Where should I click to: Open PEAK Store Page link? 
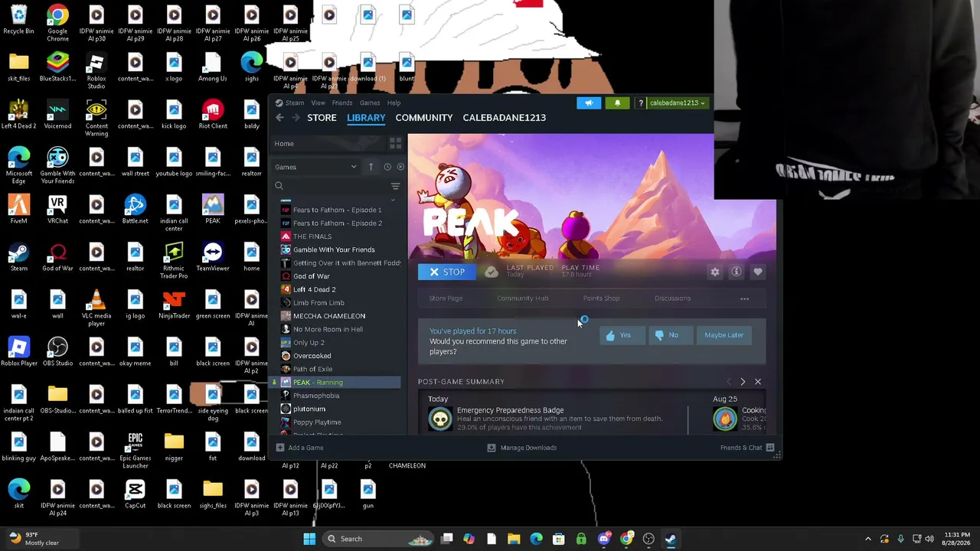coord(446,298)
